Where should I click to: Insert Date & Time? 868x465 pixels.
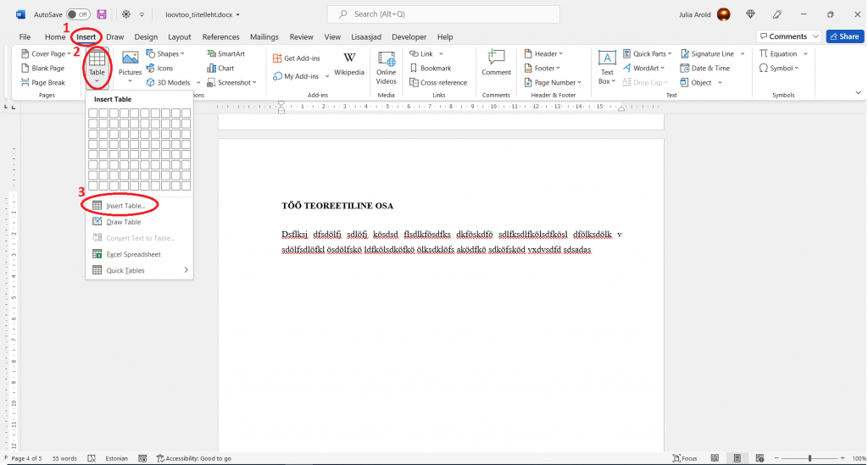[x=705, y=68]
